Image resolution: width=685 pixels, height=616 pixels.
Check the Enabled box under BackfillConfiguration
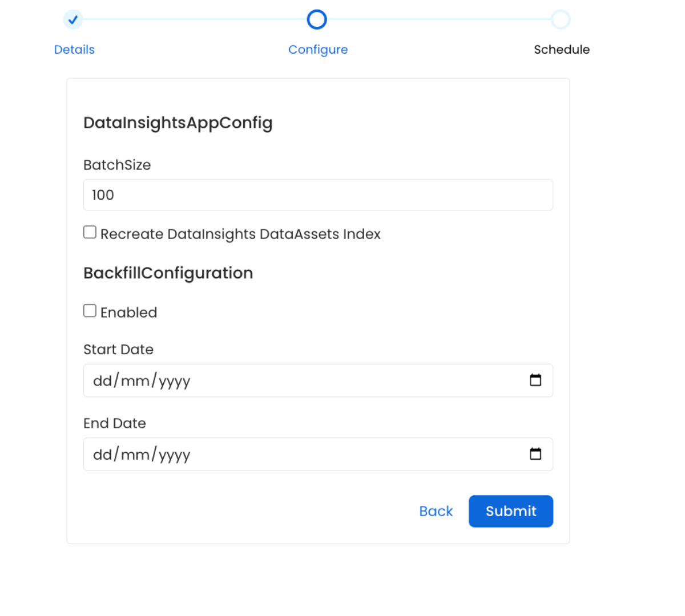(90, 310)
